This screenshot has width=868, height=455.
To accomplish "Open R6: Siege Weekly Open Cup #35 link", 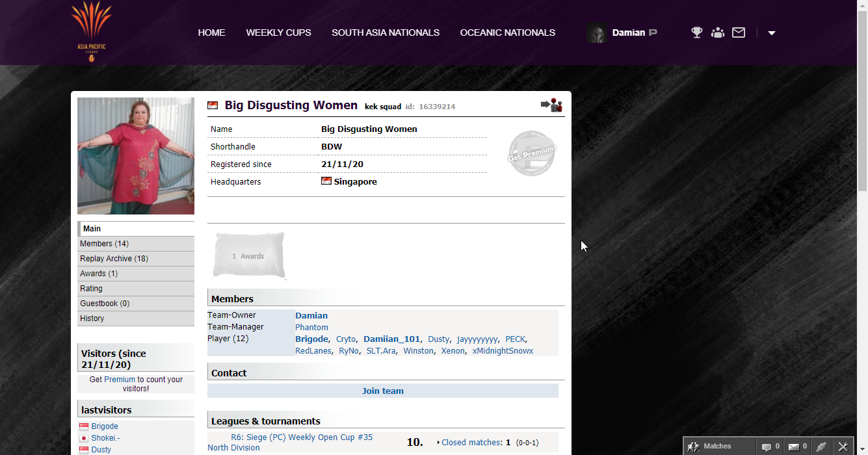I will (x=302, y=437).
